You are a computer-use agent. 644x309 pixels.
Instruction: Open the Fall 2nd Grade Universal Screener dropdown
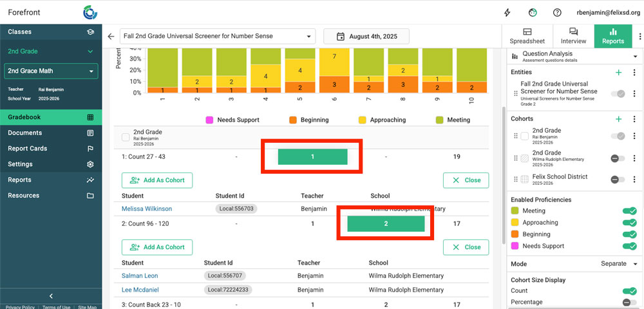click(217, 37)
